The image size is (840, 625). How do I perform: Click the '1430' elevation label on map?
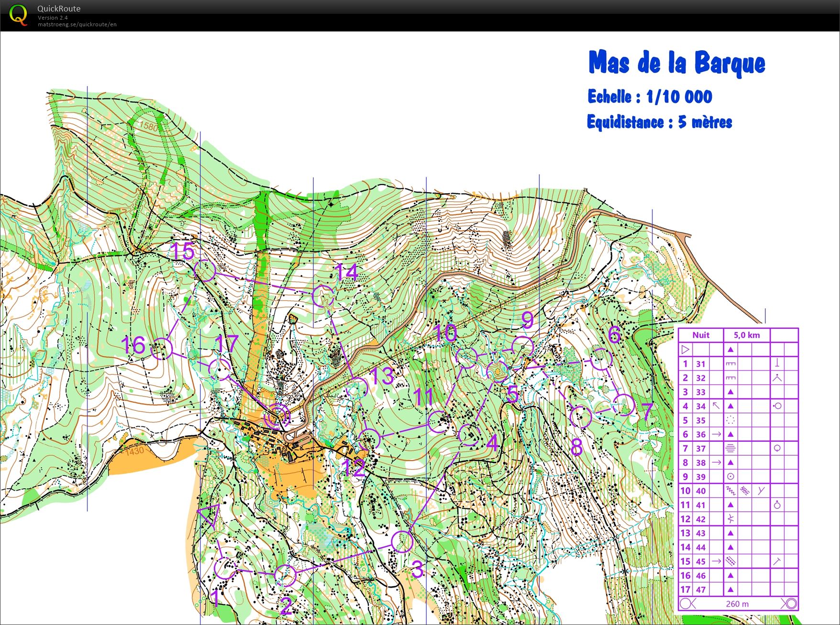click(x=135, y=451)
